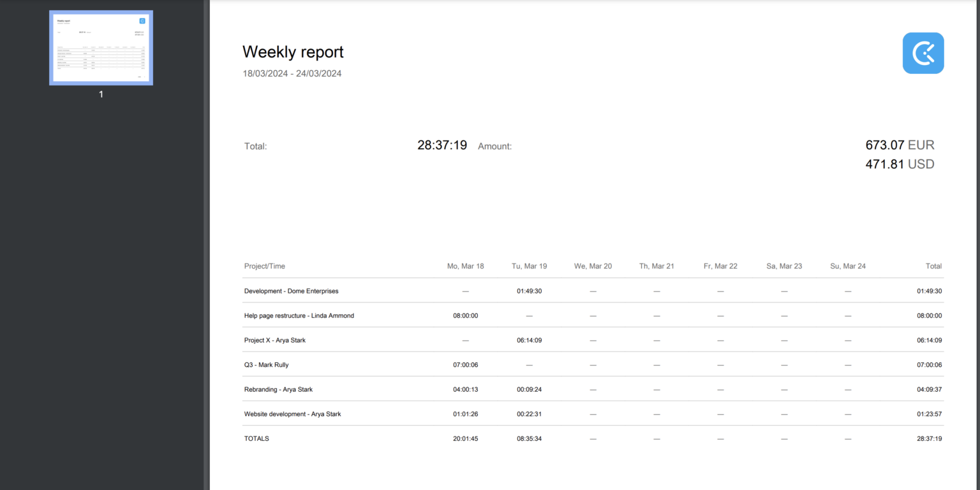Click the Mo, Mar 18 column header

pos(465,266)
